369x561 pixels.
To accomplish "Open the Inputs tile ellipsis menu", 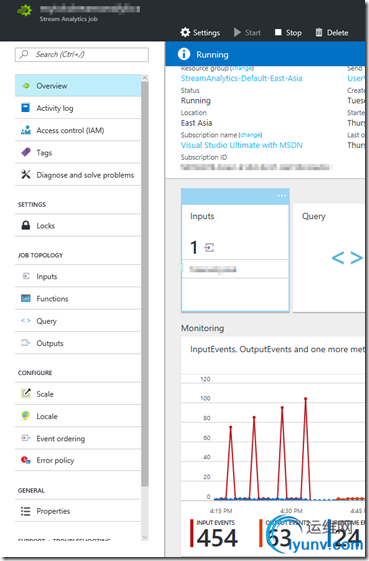I will 282,196.
